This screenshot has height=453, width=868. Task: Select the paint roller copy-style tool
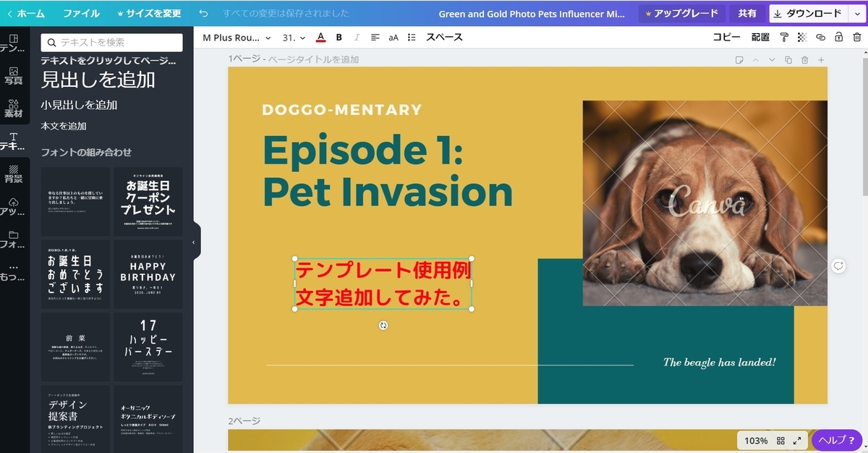[784, 37]
